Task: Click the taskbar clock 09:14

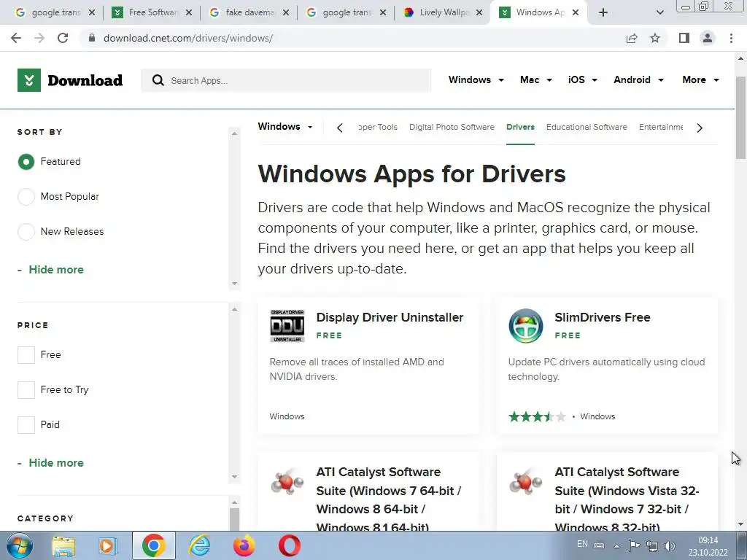Action: pyautogui.click(x=708, y=540)
